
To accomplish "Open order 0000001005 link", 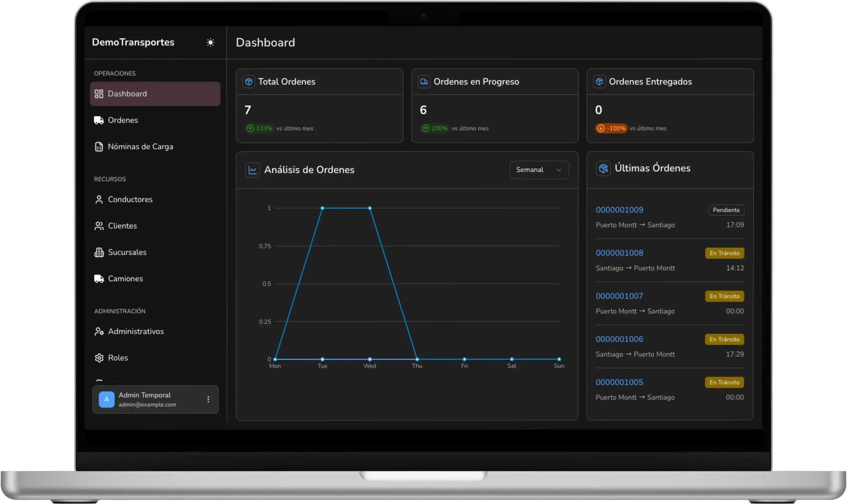I will click(619, 382).
